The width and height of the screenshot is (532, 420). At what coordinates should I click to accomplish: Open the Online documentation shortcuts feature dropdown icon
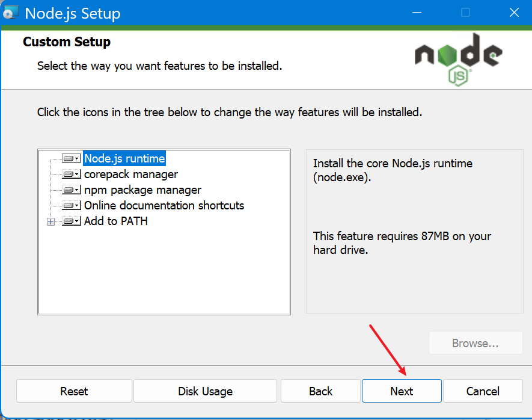[72, 205]
